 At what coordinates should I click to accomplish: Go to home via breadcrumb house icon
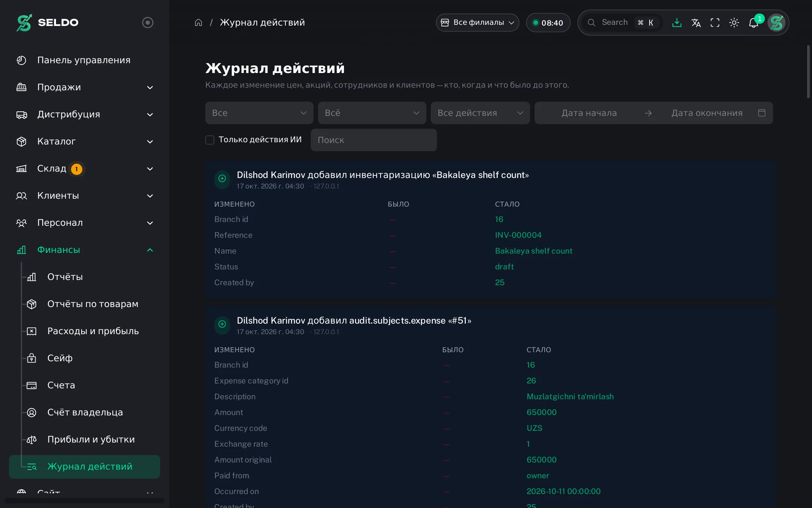tap(198, 23)
